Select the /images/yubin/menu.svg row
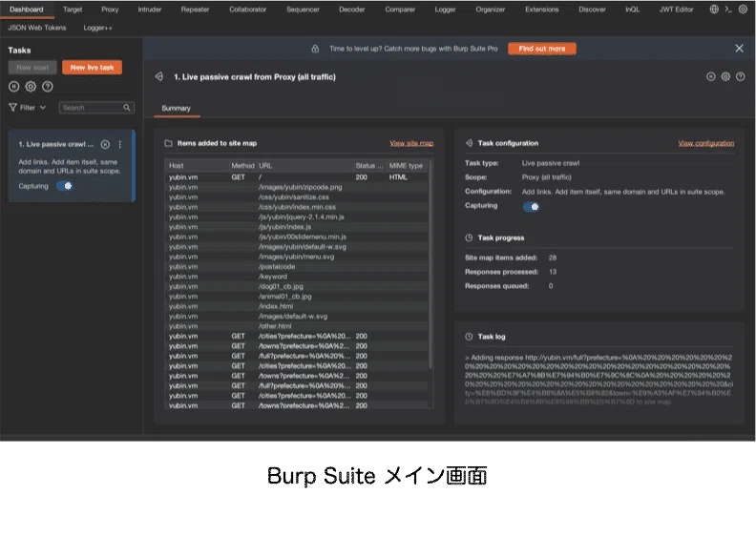This screenshot has width=756, height=536. (296, 257)
